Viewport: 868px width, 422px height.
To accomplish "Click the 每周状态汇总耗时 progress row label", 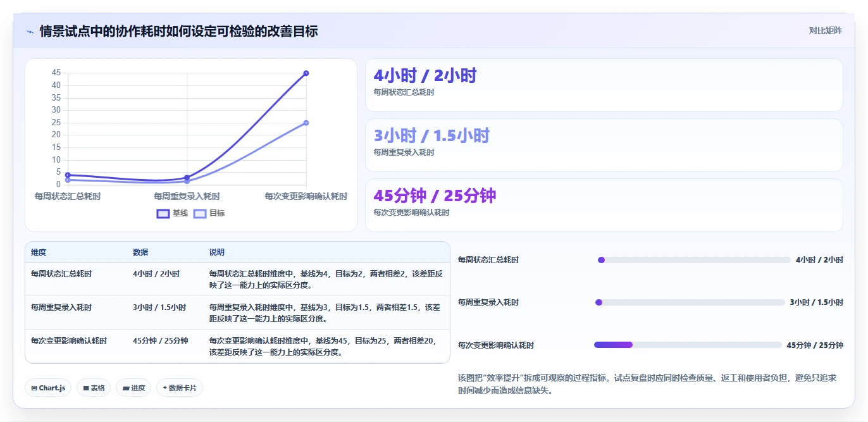I will click(488, 260).
